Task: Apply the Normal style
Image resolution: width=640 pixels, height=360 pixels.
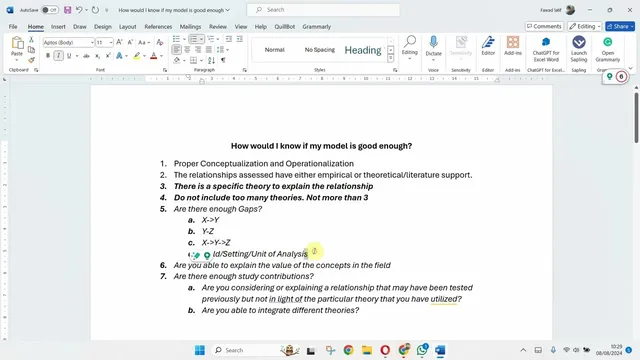Action: tap(274, 50)
